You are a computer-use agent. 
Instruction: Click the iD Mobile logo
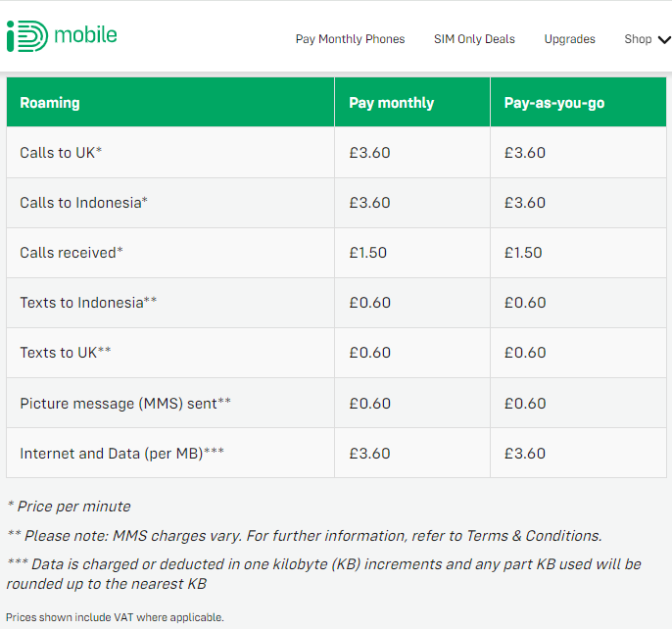tap(62, 36)
